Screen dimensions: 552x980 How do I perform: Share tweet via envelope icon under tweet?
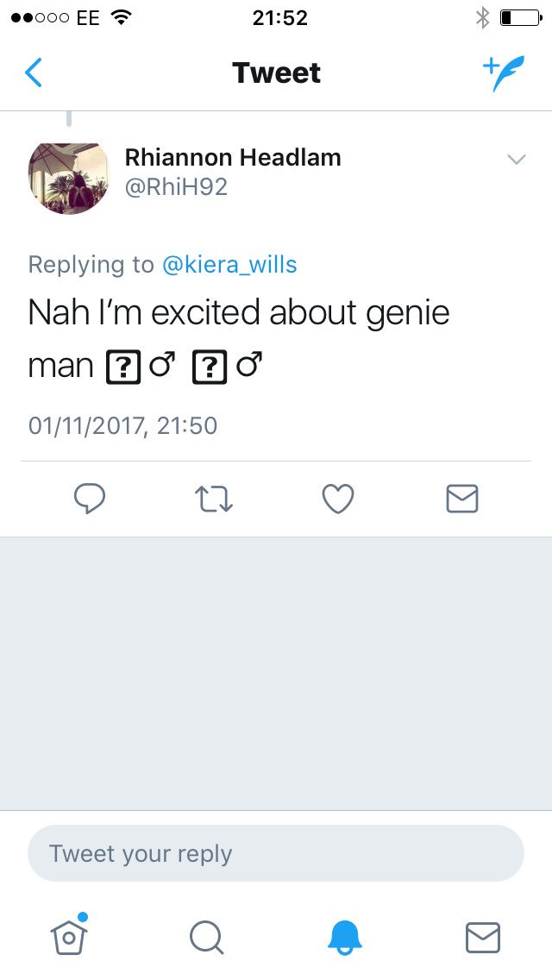pos(462,499)
